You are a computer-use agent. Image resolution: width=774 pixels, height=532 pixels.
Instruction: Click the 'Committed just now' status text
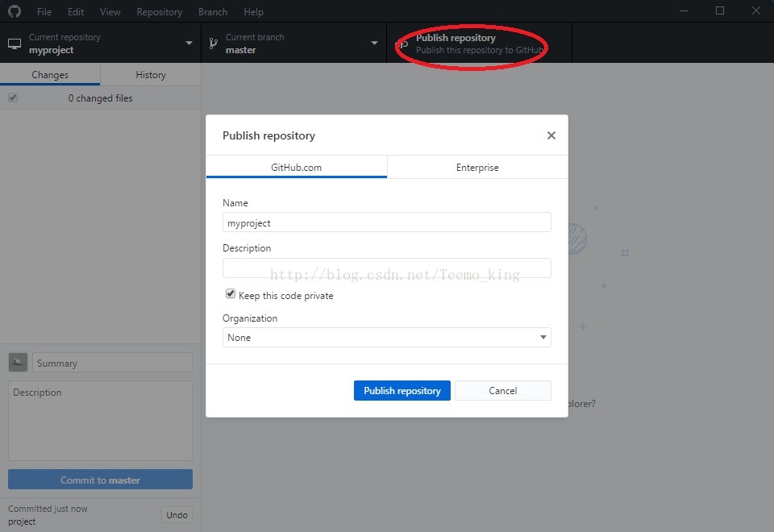(x=48, y=509)
